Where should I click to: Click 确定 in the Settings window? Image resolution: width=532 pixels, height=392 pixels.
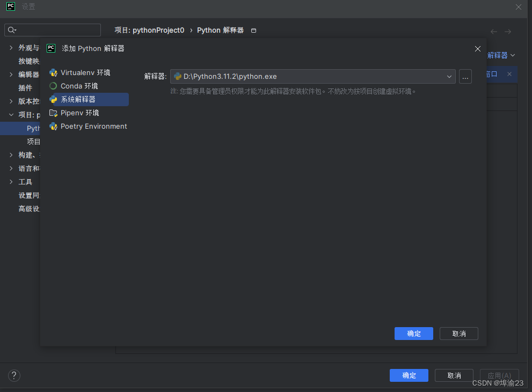pyautogui.click(x=409, y=375)
